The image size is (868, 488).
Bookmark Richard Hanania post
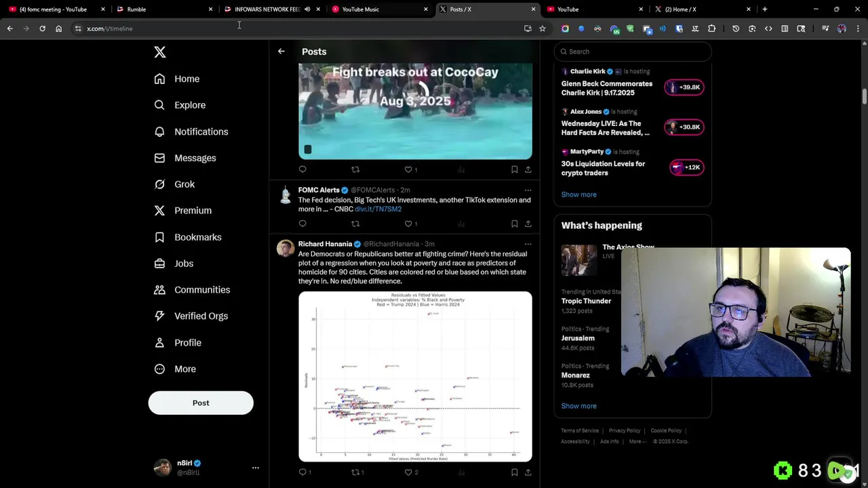(x=514, y=472)
